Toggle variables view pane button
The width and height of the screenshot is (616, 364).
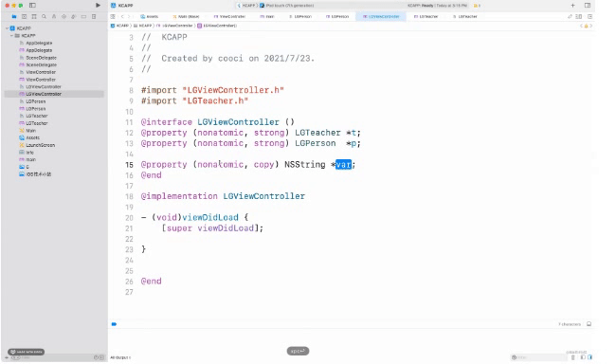point(583,357)
